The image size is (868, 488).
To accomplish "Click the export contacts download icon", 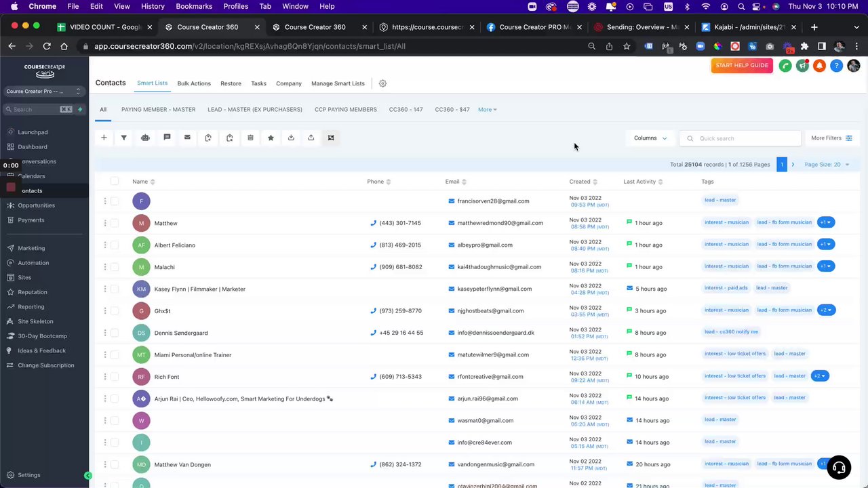I will coord(291,138).
